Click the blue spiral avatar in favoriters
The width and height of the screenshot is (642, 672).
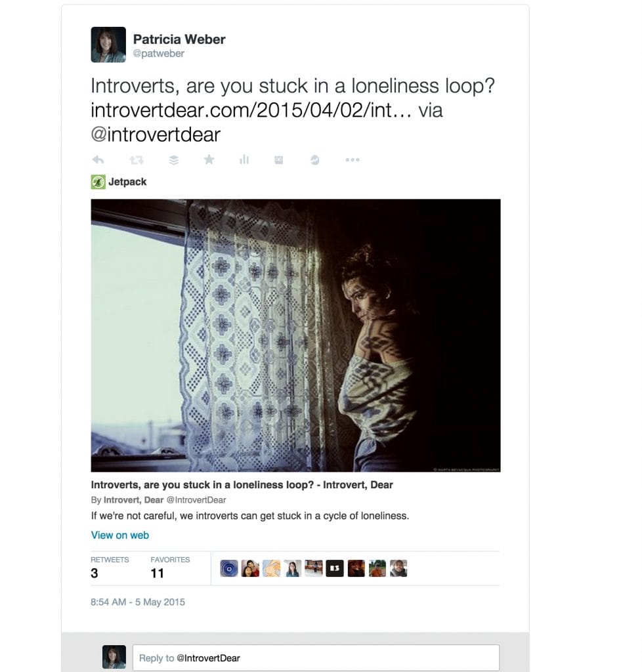click(x=229, y=569)
